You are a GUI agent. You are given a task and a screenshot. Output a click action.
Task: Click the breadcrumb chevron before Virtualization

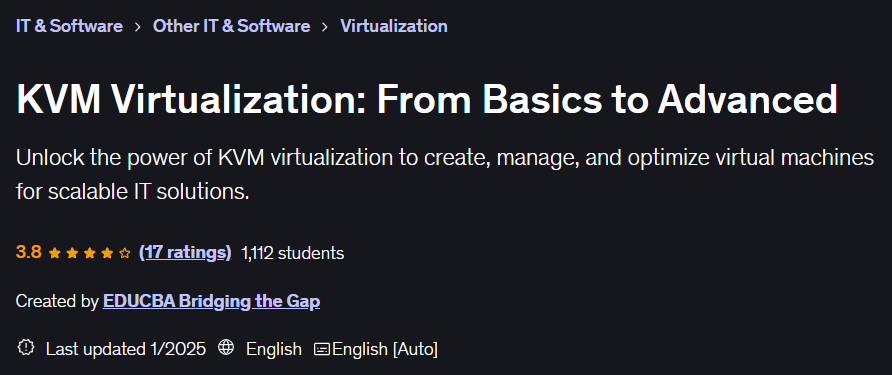click(x=325, y=27)
